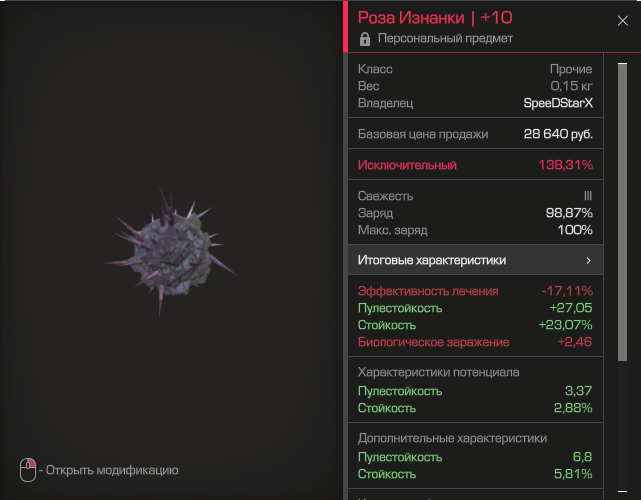Click the Класс value Прочие
Image resolution: width=641 pixels, height=500 pixels.
pos(571,69)
